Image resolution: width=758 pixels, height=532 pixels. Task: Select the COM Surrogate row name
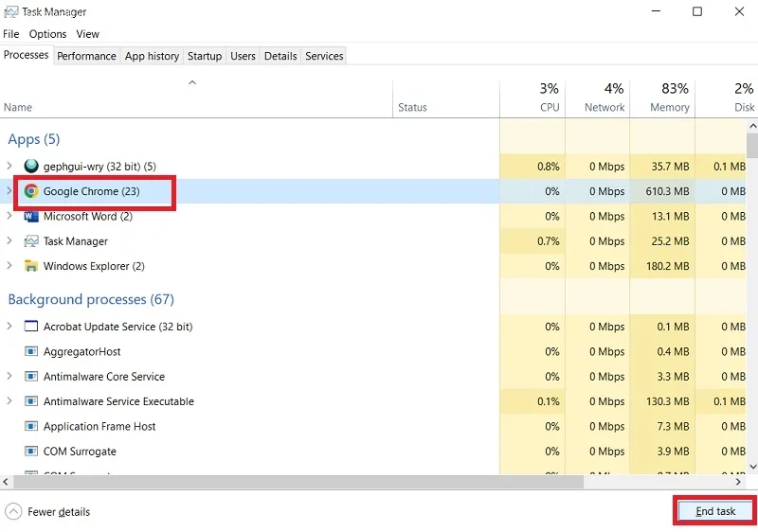pyautogui.click(x=80, y=452)
